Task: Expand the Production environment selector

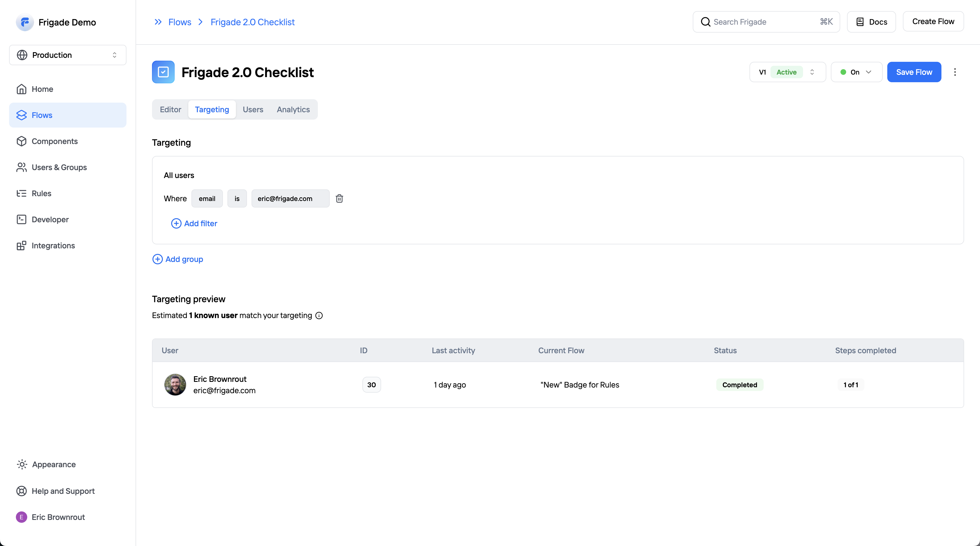Action: click(x=67, y=55)
